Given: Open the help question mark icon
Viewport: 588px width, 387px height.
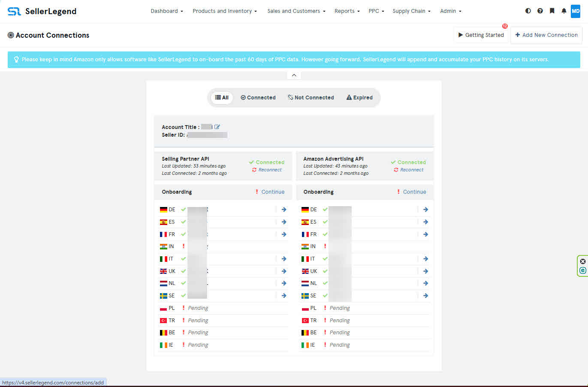Looking at the screenshot, I should (540, 11).
